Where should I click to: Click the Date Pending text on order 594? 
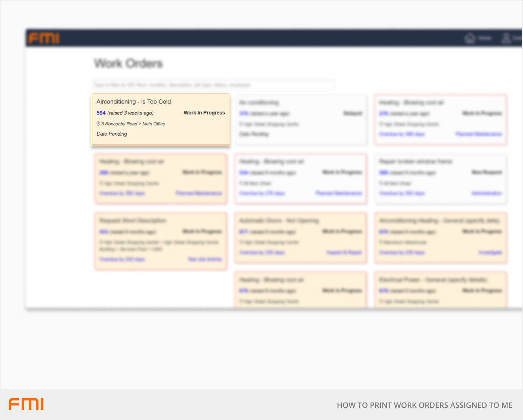112,134
